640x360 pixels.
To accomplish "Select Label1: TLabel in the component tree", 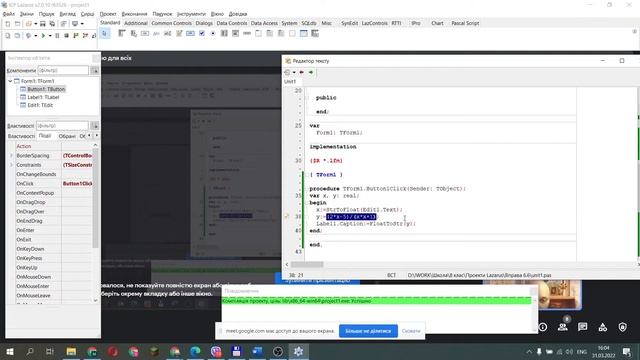I will pyautogui.click(x=43, y=97).
